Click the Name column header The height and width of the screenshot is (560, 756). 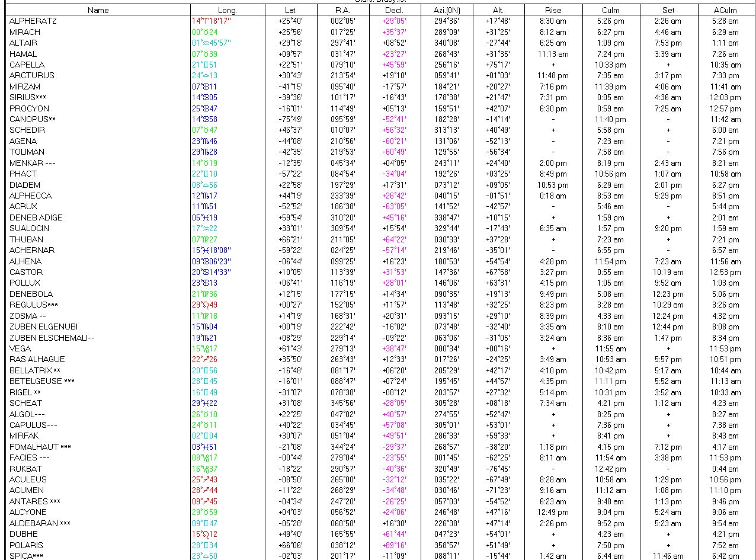98,10
